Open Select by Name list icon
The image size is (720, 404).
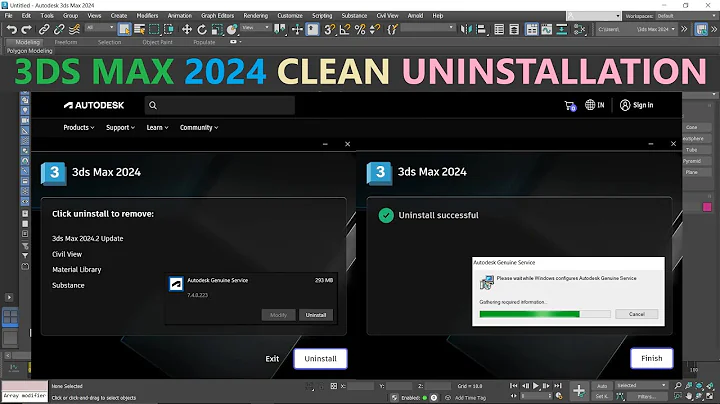click(139, 29)
